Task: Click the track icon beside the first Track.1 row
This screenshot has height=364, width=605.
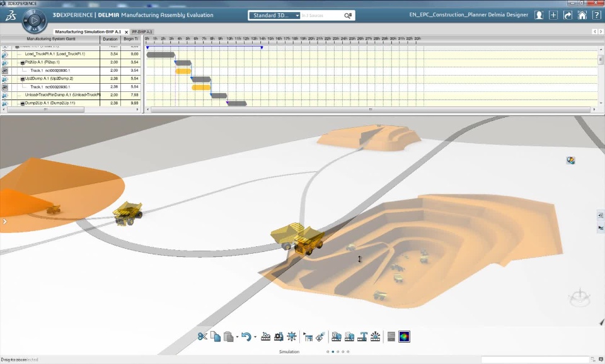Action: pyautogui.click(x=4, y=71)
